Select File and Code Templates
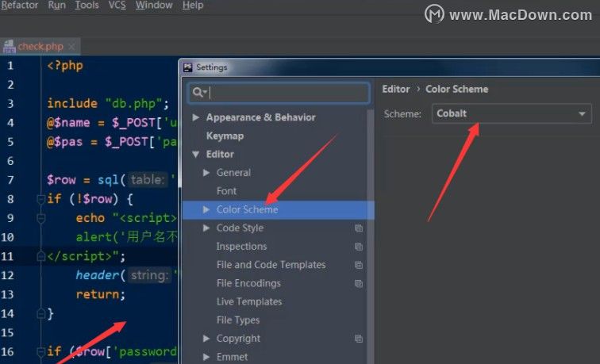The image size is (600, 364). coord(271,265)
